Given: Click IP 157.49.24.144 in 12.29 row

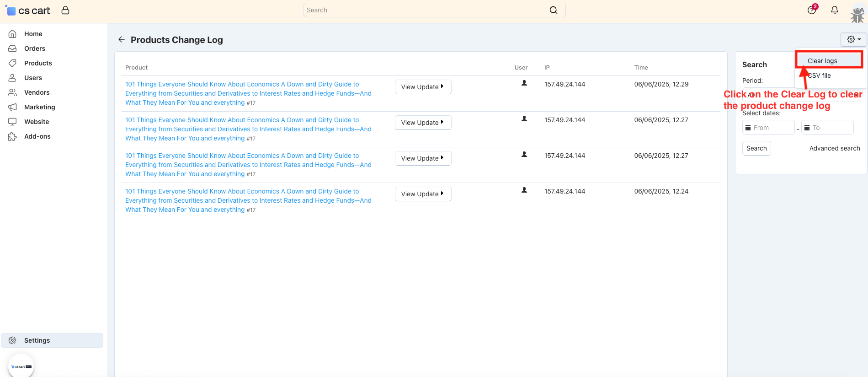Looking at the screenshot, I should click(x=564, y=84).
